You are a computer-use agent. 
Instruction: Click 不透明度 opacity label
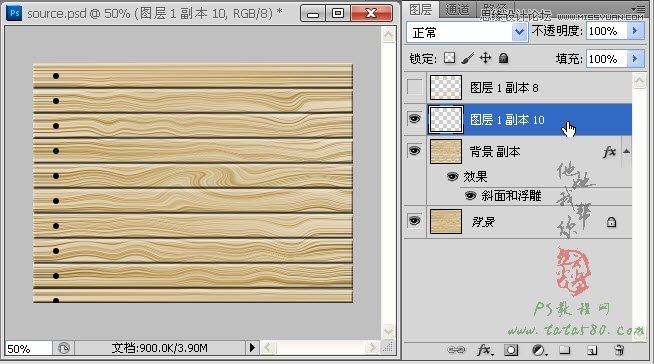click(557, 31)
